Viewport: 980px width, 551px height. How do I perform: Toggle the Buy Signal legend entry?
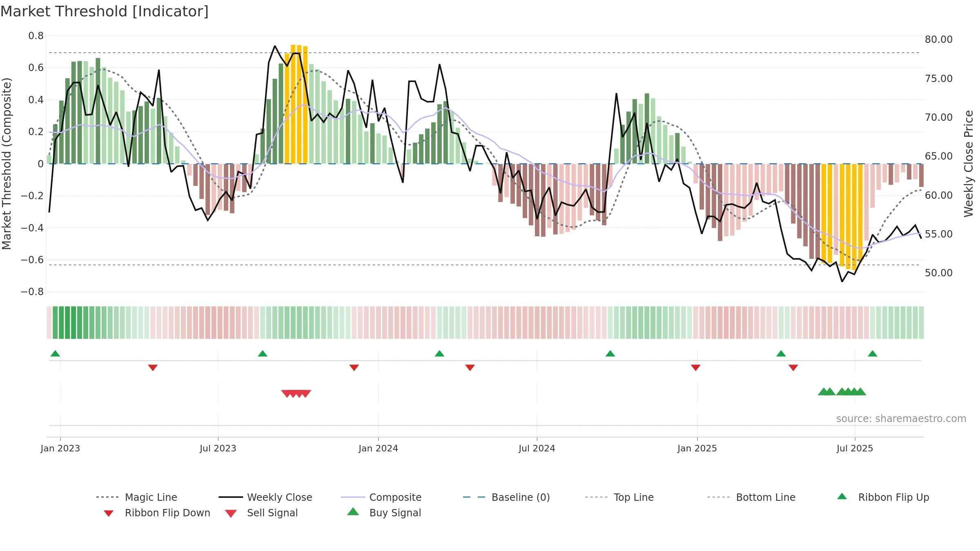tap(384, 513)
